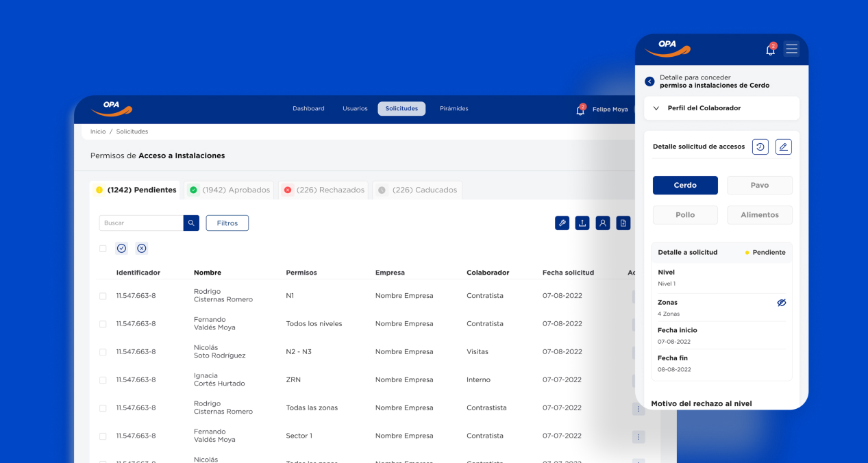This screenshot has width=868, height=463.
Task: Click the Filtros button
Action: tap(227, 223)
